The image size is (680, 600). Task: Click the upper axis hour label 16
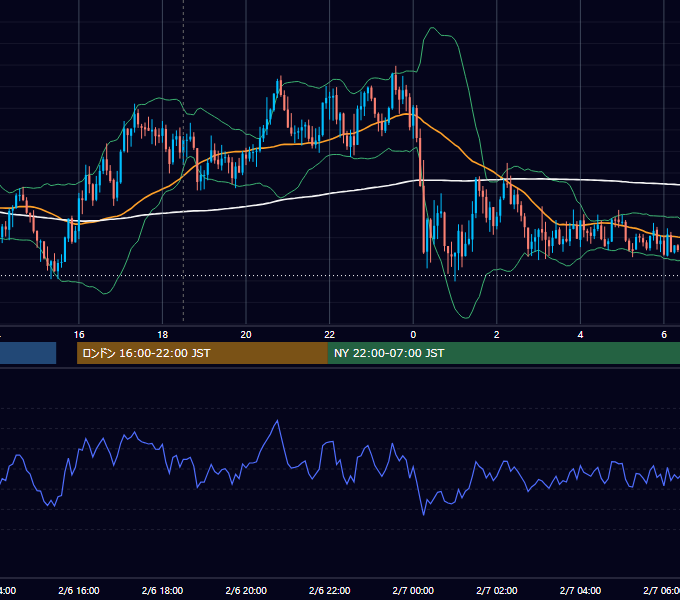click(x=79, y=335)
